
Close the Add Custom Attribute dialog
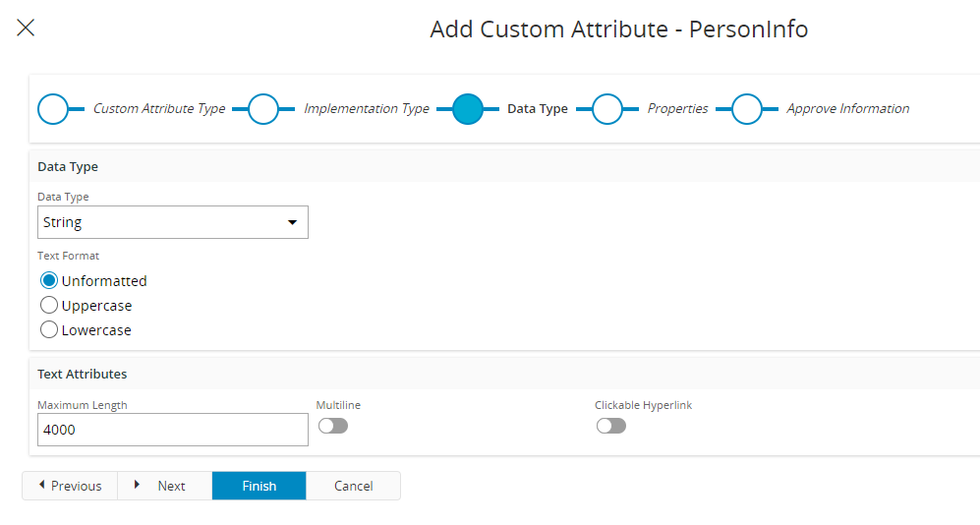click(26, 28)
